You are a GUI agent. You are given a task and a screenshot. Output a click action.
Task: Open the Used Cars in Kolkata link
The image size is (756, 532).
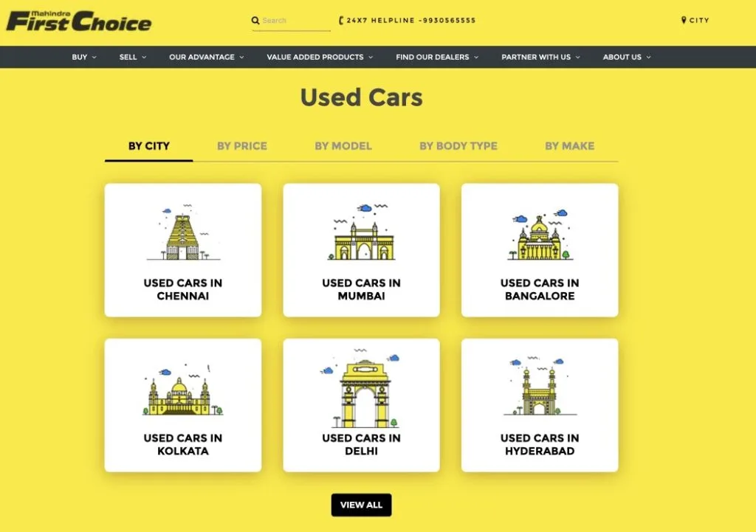(183, 445)
